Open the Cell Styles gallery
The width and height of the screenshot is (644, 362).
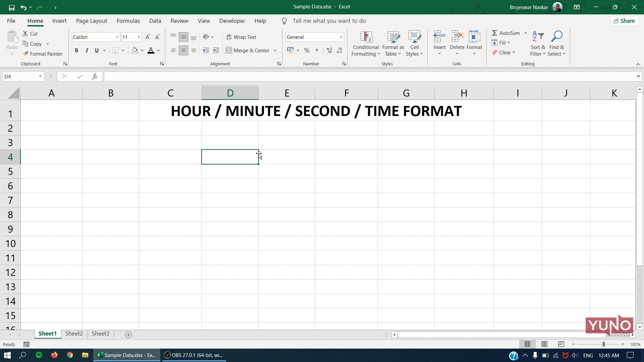click(414, 44)
